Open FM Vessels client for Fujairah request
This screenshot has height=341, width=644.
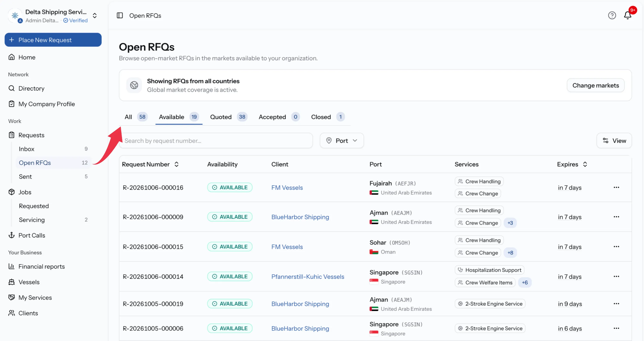(x=287, y=188)
